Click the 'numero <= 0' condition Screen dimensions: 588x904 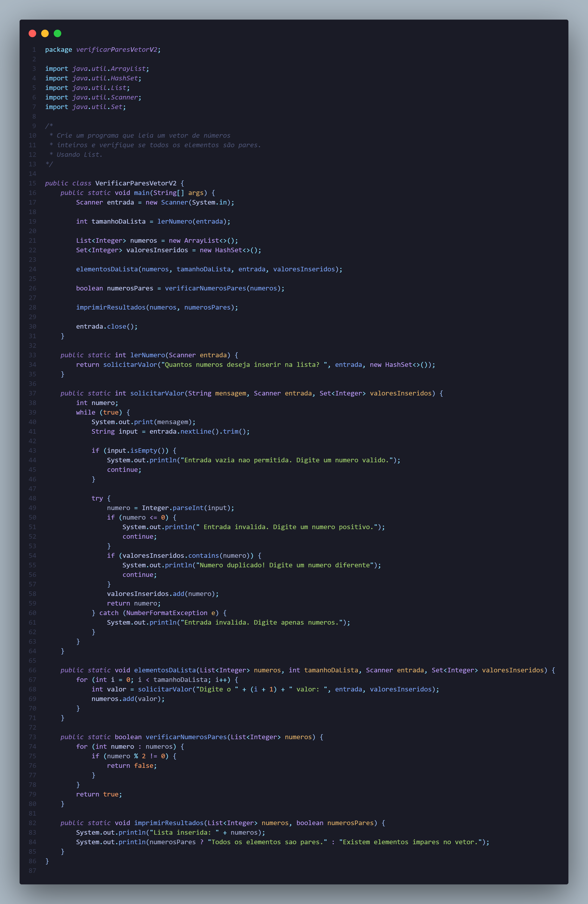pyautogui.click(x=144, y=517)
